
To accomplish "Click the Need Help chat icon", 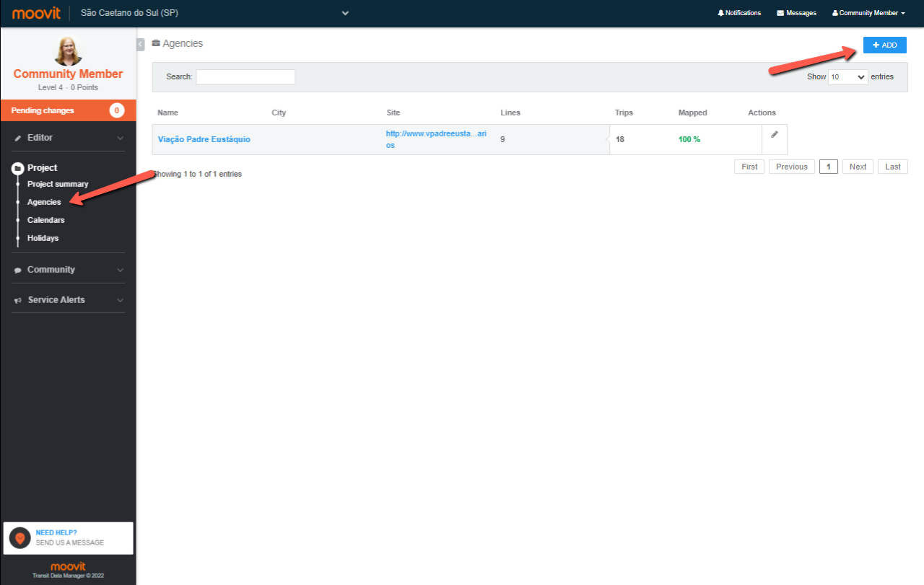I will 19,538.
